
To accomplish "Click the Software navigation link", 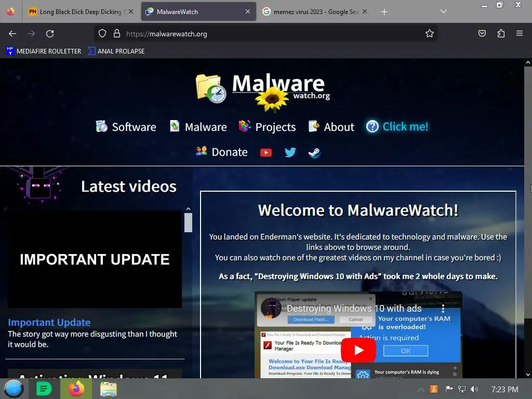I will 126,127.
